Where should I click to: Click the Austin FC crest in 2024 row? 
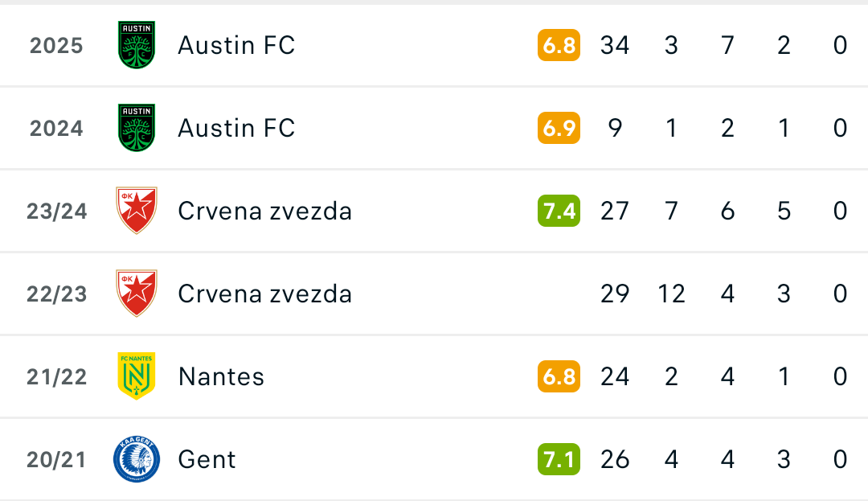pos(137,128)
